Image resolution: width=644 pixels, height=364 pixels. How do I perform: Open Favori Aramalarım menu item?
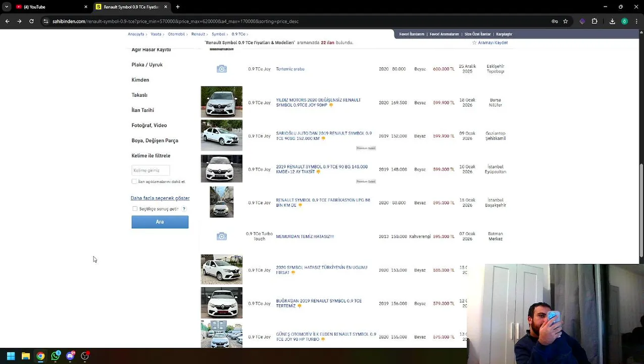[444, 34]
